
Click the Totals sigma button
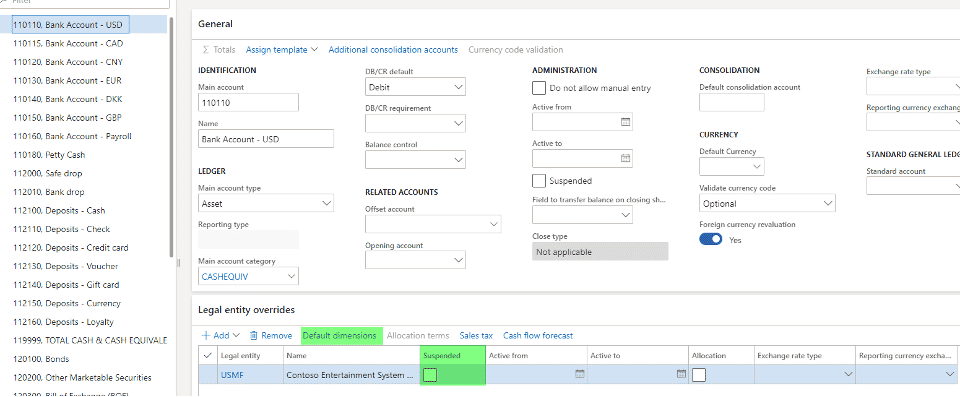[x=219, y=50]
